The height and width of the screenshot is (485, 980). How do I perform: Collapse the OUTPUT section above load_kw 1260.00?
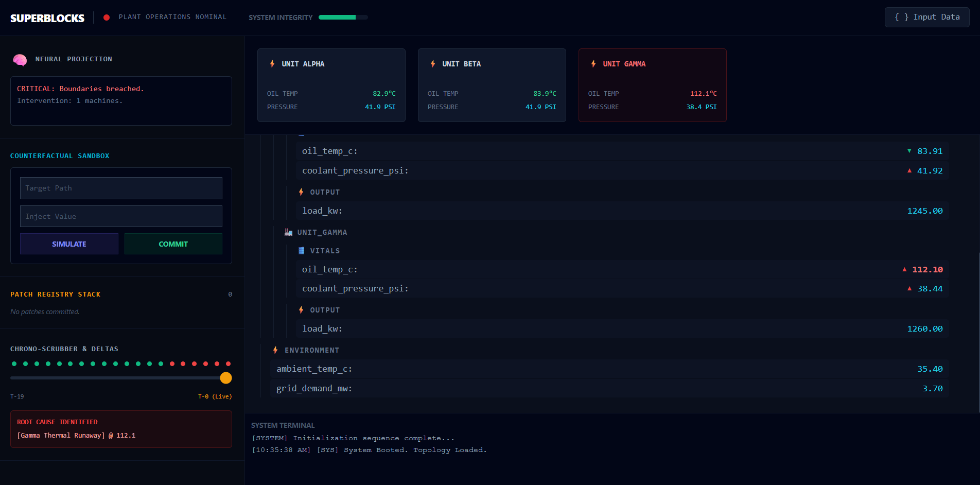coord(325,310)
